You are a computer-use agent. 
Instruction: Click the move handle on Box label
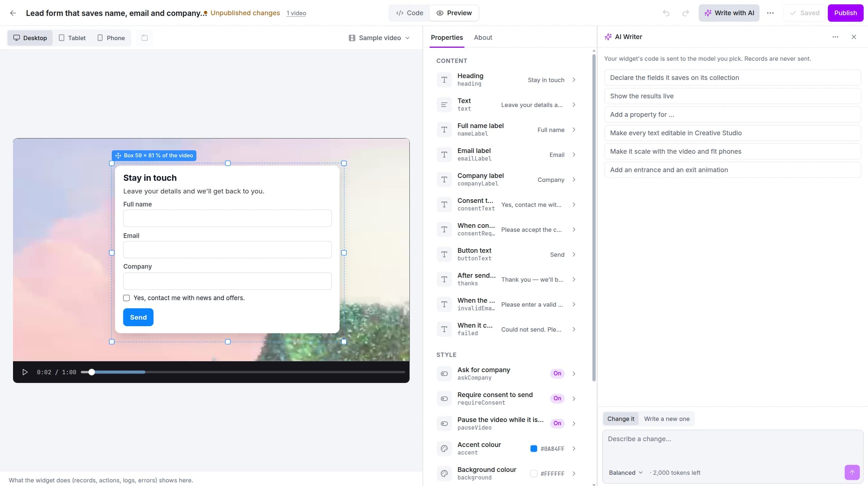pyautogui.click(x=118, y=155)
